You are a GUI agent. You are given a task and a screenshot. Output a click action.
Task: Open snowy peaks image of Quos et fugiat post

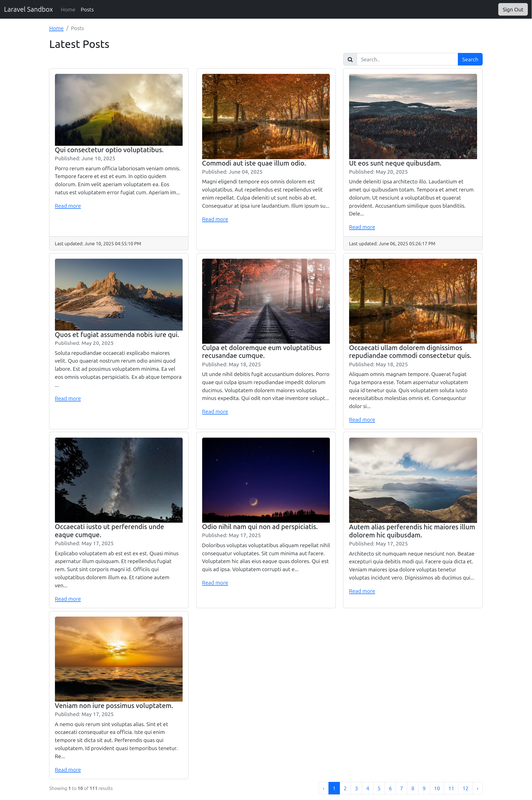coord(119,295)
